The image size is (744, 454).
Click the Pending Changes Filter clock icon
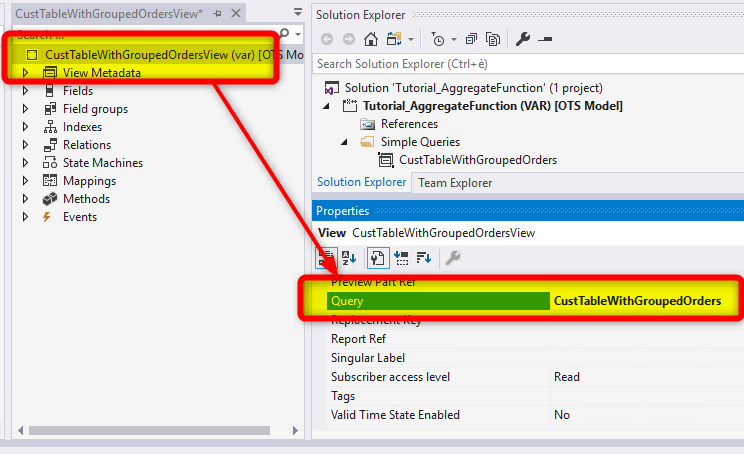(x=438, y=39)
